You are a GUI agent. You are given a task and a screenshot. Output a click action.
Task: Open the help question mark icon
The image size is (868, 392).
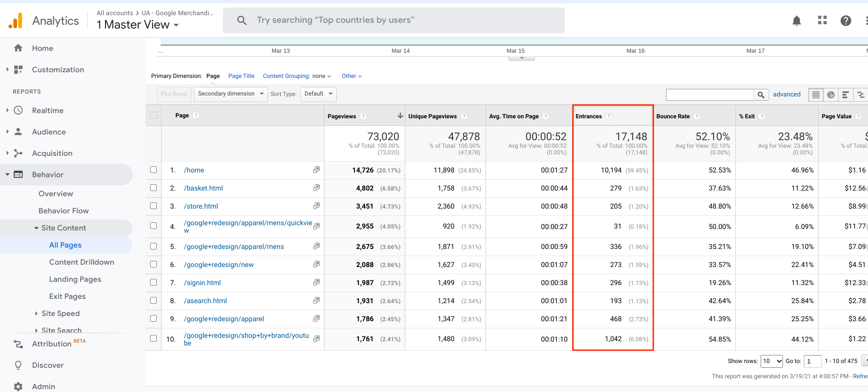pyautogui.click(x=846, y=20)
